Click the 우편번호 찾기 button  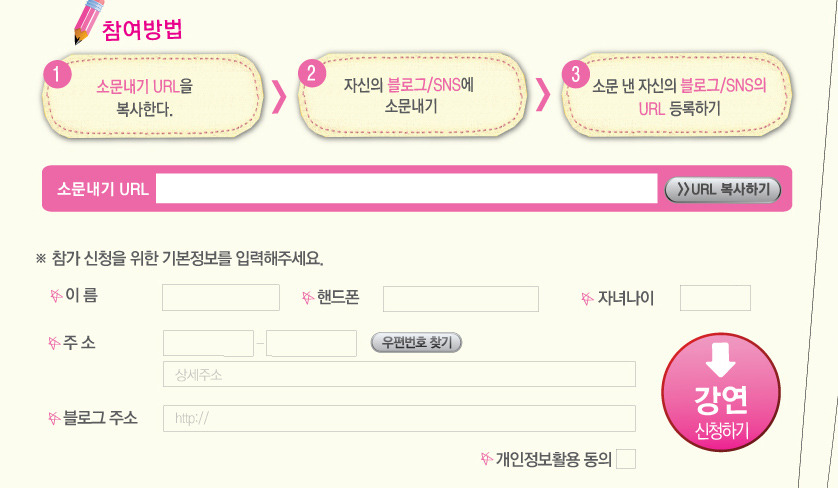click(416, 343)
